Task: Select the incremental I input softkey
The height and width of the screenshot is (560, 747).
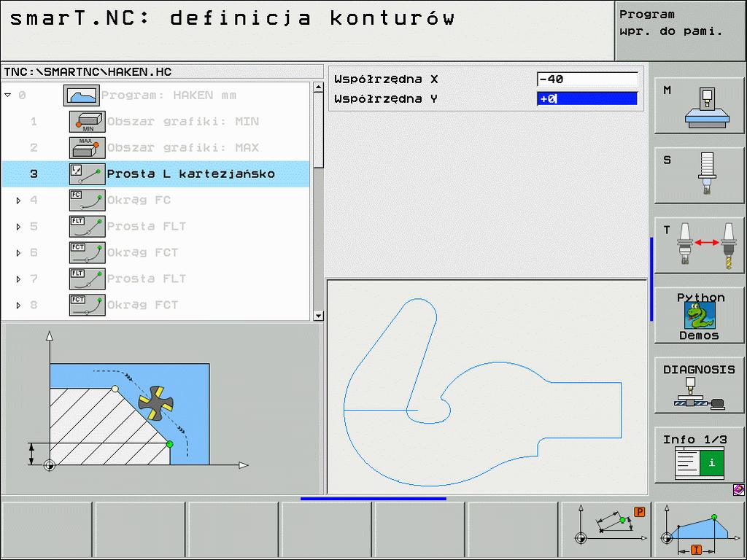Action: click(699, 529)
